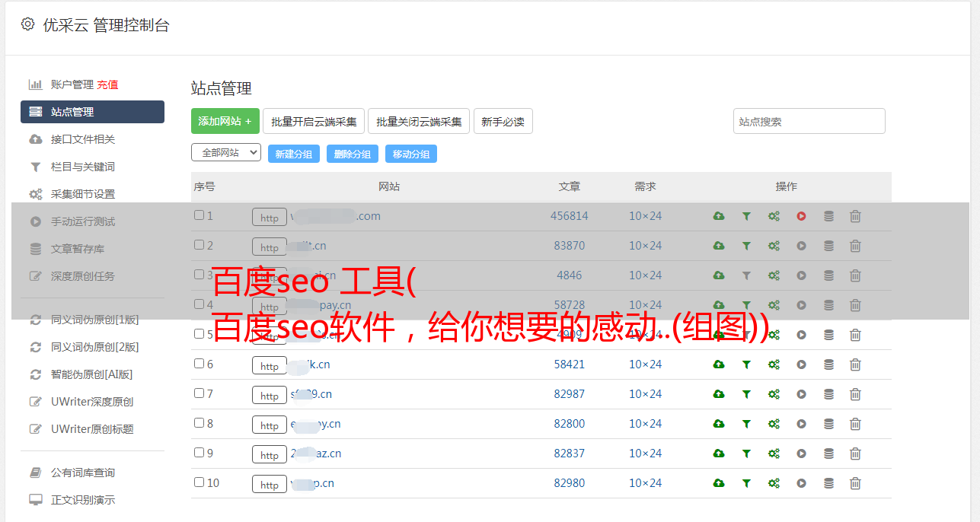This screenshot has width=980, height=522.
Task: Click the cloud upload icon in row 6
Action: point(719,364)
